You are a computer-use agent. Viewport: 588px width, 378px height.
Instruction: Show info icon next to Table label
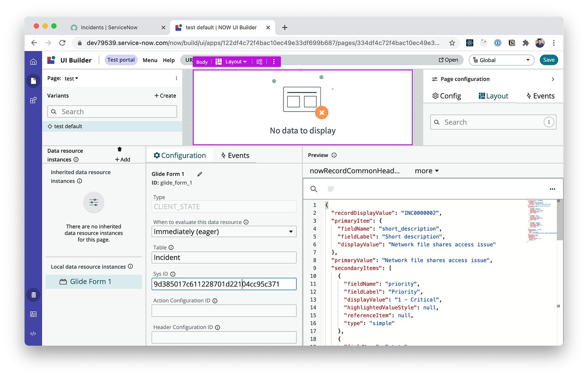pyautogui.click(x=171, y=248)
